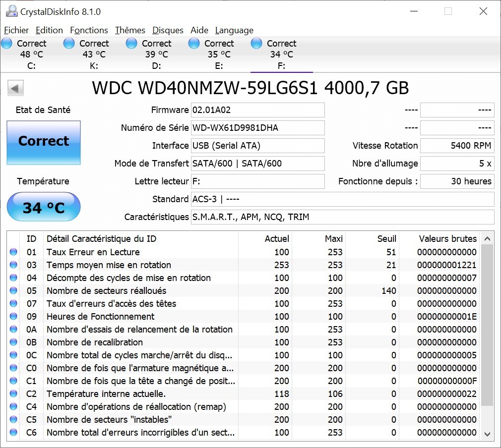Click status dot for Temps moyen mise en rotation
The image size is (501, 448).
pos(13,265)
